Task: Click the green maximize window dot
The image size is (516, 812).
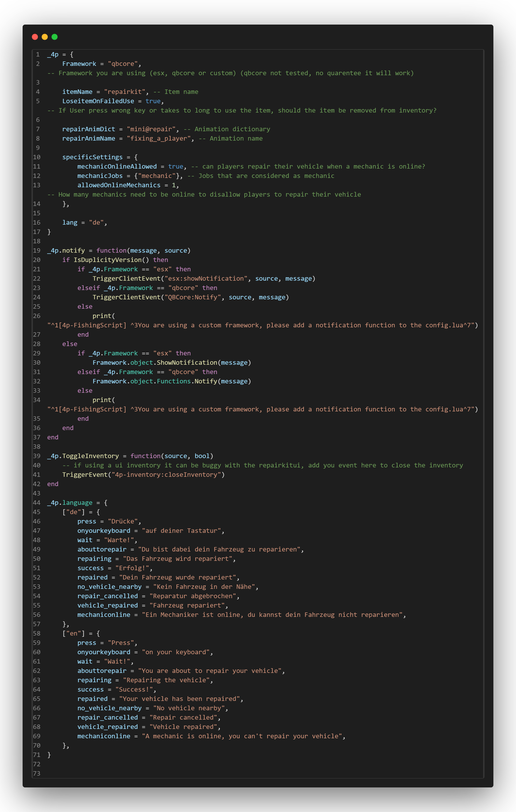Action: pos(55,37)
